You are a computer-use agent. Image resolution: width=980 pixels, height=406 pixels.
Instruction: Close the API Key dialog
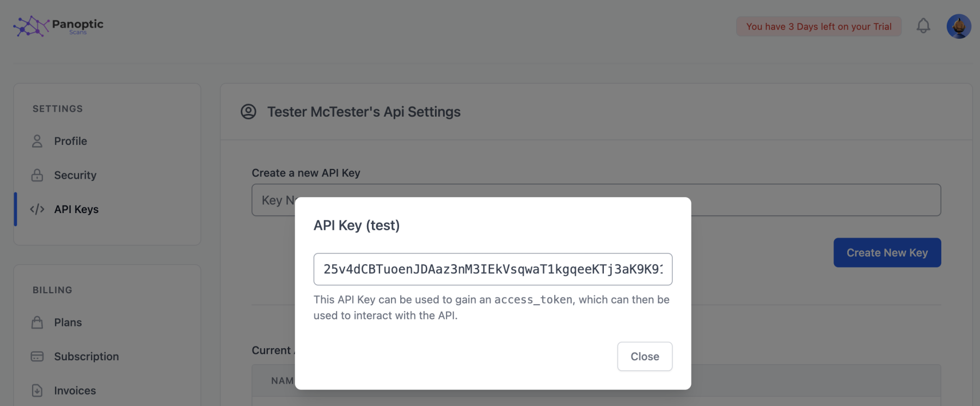pyautogui.click(x=645, y=356)
